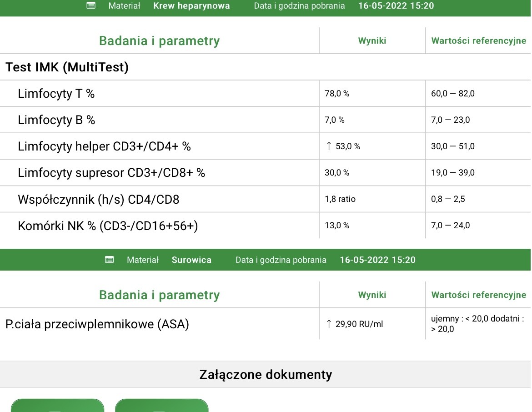Click the first table's Wartości referencyjne column header
Screen dimensions: 532x412
click(478, 40)
